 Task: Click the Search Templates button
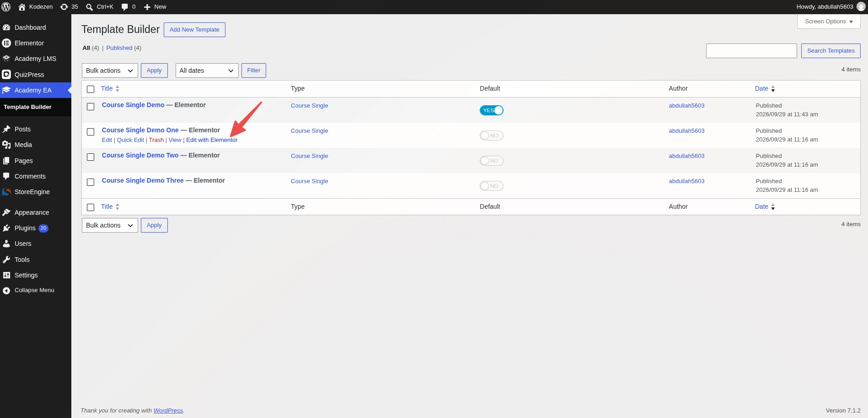[830, 51]
